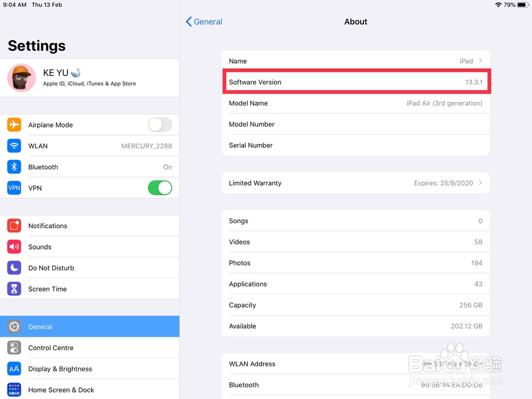Open Display & Brightness settings
The image size is (532, 399).
[89, 369]
